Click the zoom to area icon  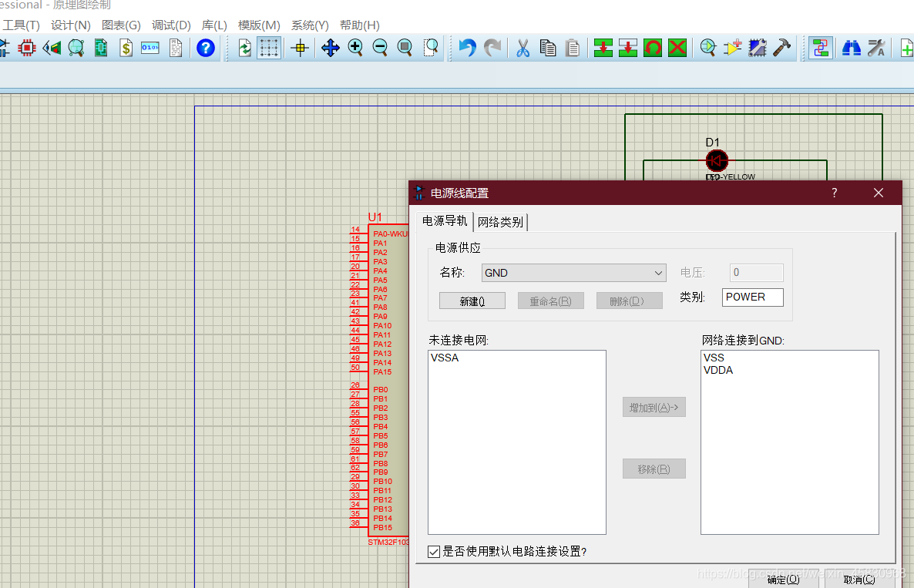click(431, 48)
